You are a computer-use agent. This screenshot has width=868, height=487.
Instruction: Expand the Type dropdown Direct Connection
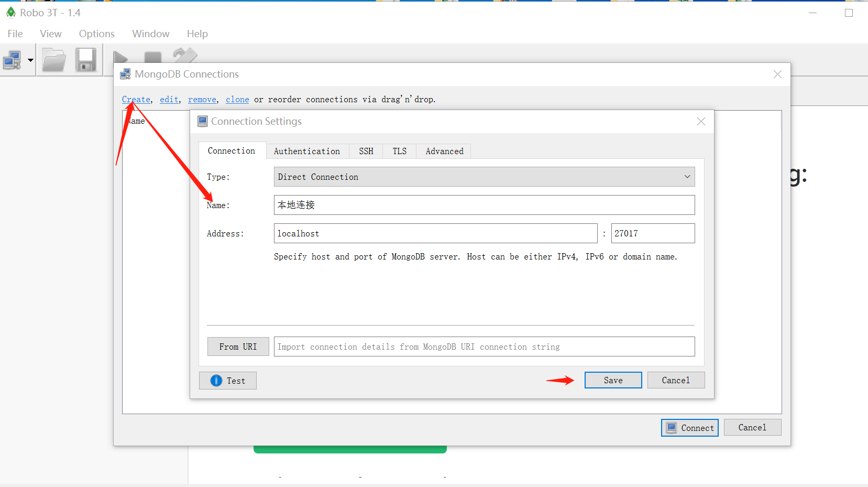484,177
